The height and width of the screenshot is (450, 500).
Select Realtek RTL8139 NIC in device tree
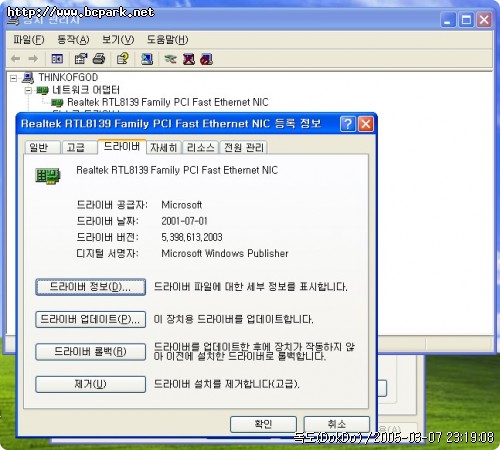coord(168,102)
